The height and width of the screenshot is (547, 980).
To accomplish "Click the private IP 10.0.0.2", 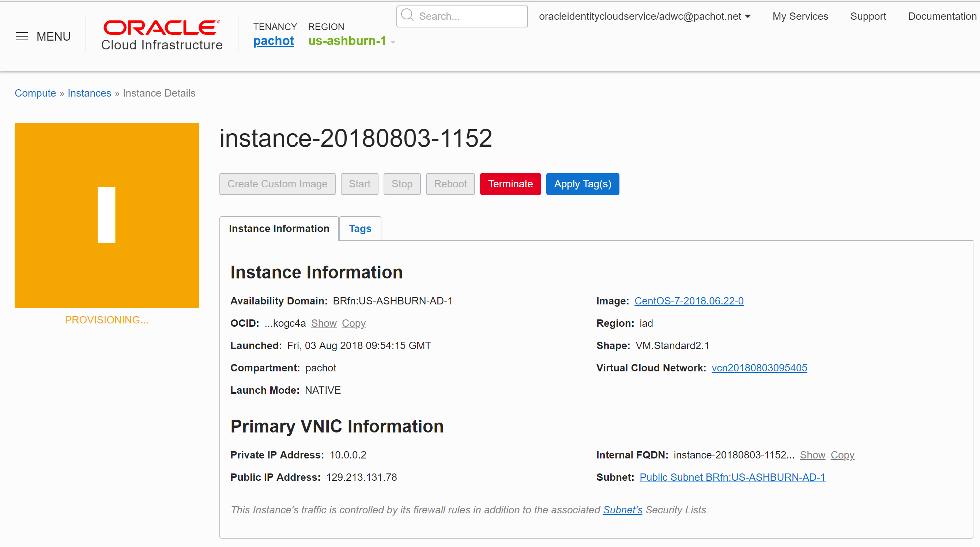I will click(348, 455).
